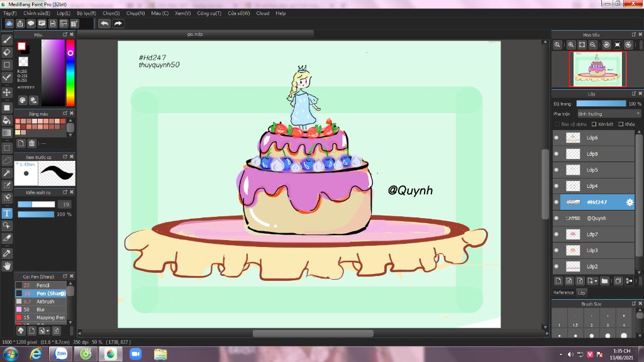Viewport: 644px width, 362px height.
Task: Click the Redo arrow
Action: [118, 23]
